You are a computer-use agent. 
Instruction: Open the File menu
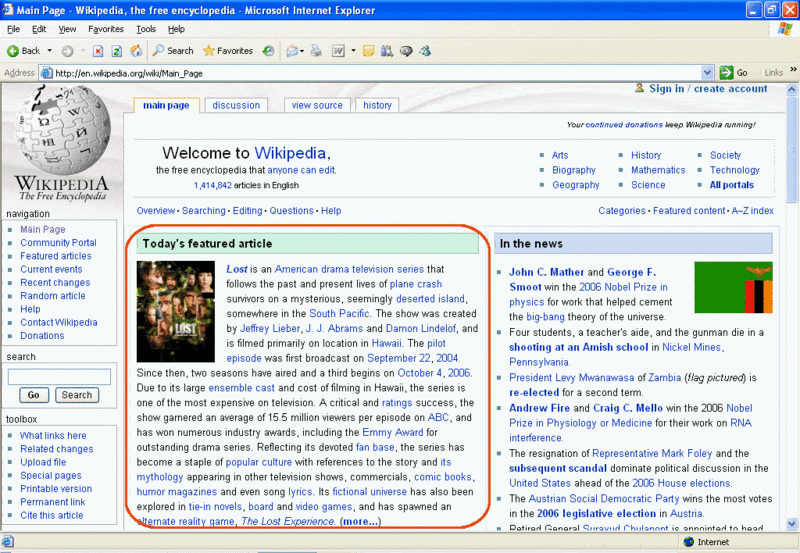14,29
